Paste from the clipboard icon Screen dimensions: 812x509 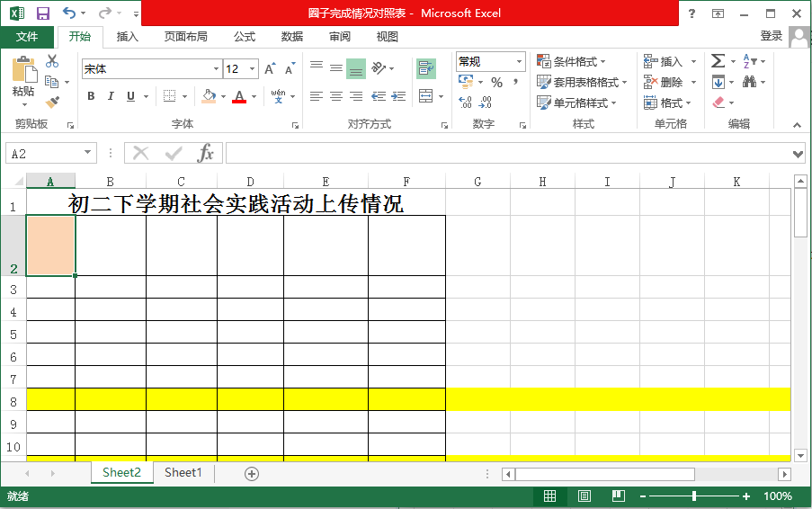tap(23, 70)
